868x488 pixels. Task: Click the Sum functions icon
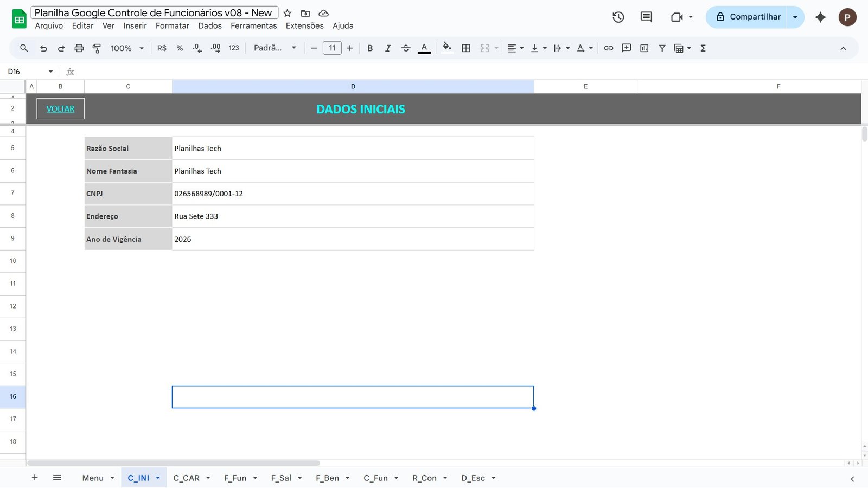[703, 48]
